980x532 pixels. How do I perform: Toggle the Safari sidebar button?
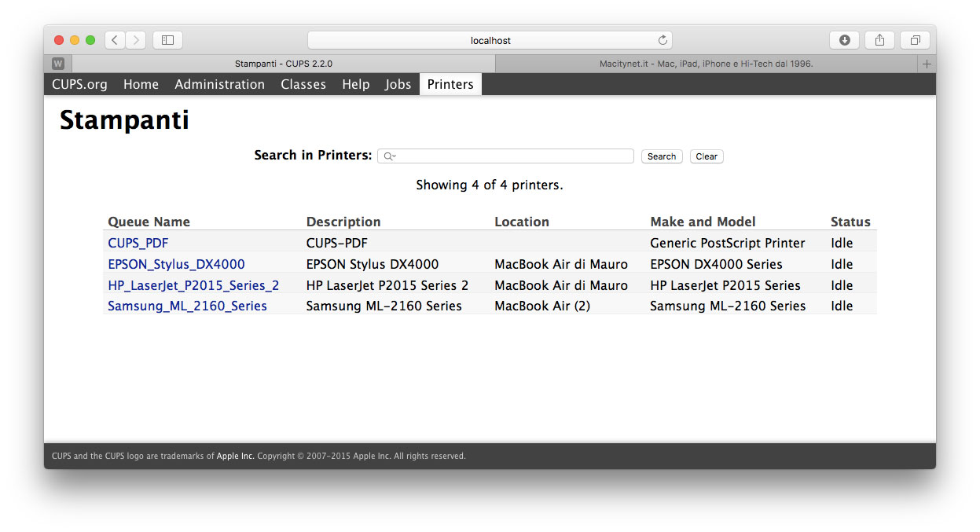[x=167, y=40]
